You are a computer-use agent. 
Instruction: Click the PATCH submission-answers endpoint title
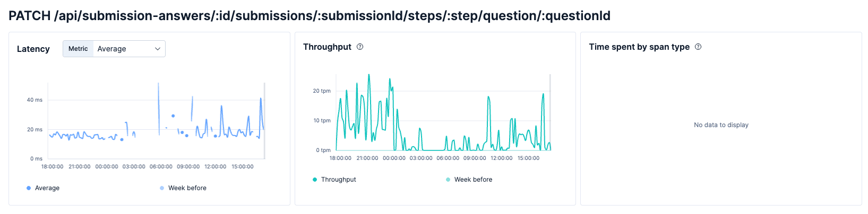point(310,15)
